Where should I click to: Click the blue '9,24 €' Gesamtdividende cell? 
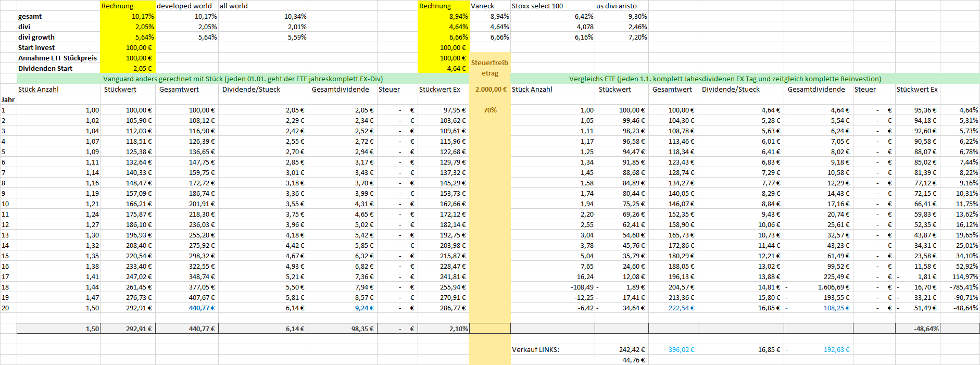tap(343, 308)
